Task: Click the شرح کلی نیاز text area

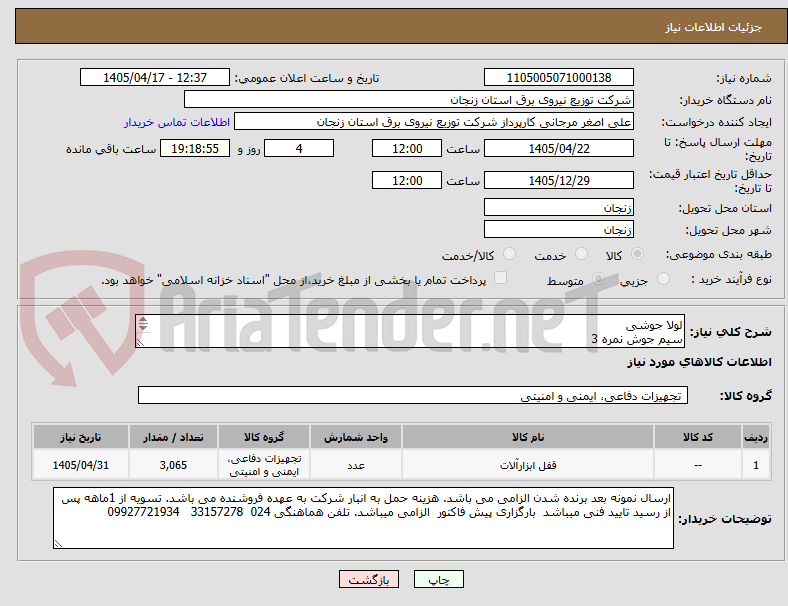Action: pyautogui.click(x=410, y=331)
